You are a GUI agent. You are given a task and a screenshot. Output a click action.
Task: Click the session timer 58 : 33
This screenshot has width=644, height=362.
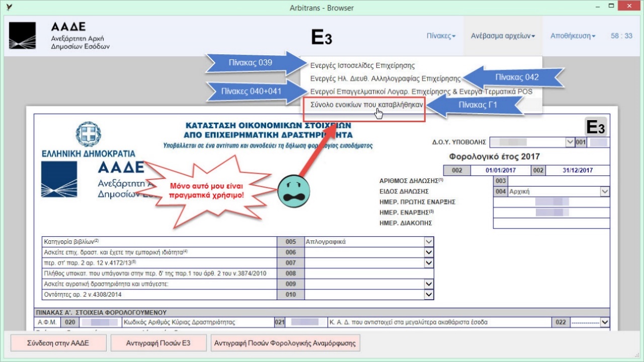pos(621,36)
